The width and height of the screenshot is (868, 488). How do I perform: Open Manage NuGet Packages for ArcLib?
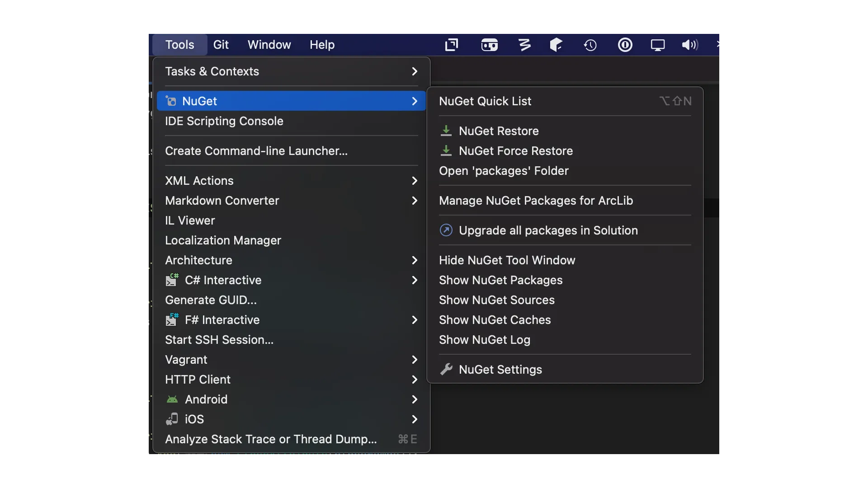point(536,200)
